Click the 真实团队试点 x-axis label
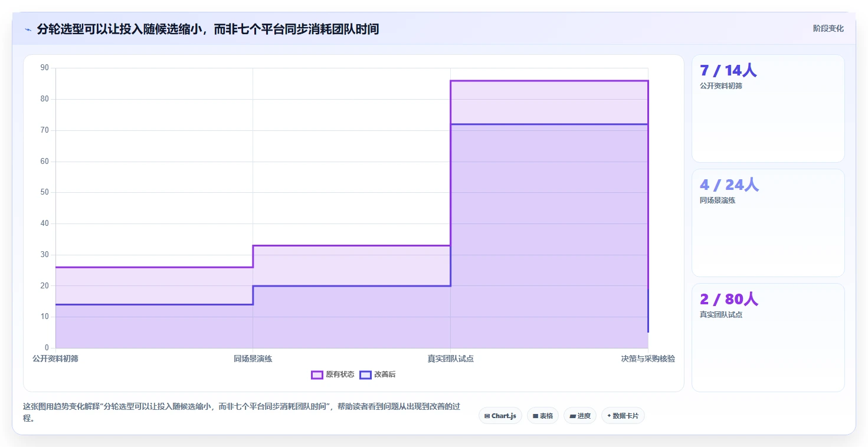Viewport: 868px width, 447px height. 450,359
